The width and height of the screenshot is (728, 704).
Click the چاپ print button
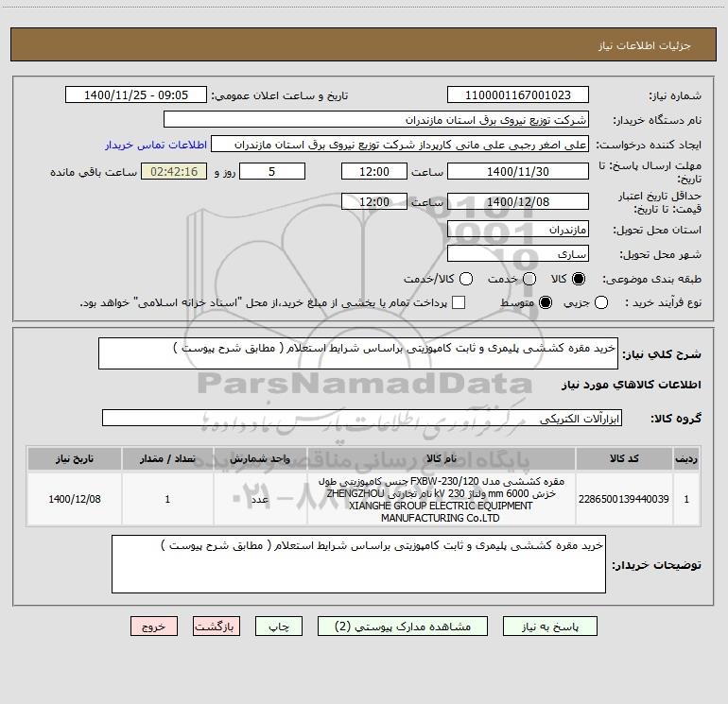(x=279, y=627)
